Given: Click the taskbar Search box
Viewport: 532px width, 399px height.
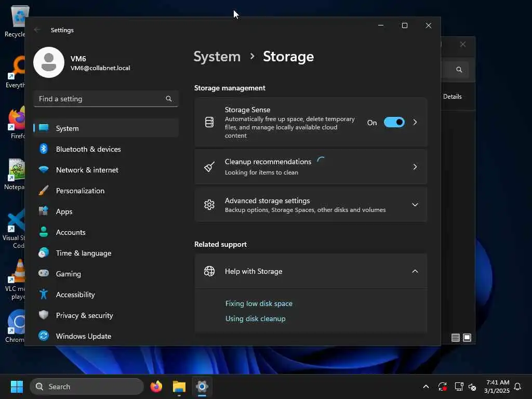Looking at the screenshot, I should 87,387.
